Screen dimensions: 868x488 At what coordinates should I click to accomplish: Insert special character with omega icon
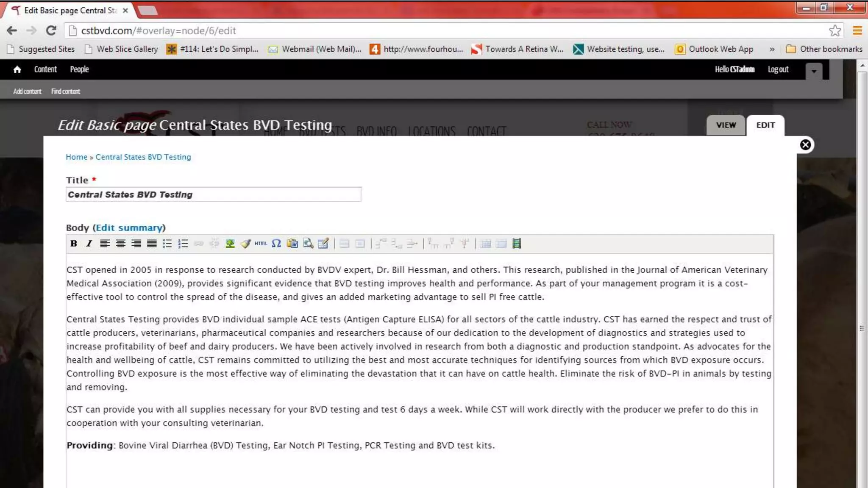tap(276, 244)
